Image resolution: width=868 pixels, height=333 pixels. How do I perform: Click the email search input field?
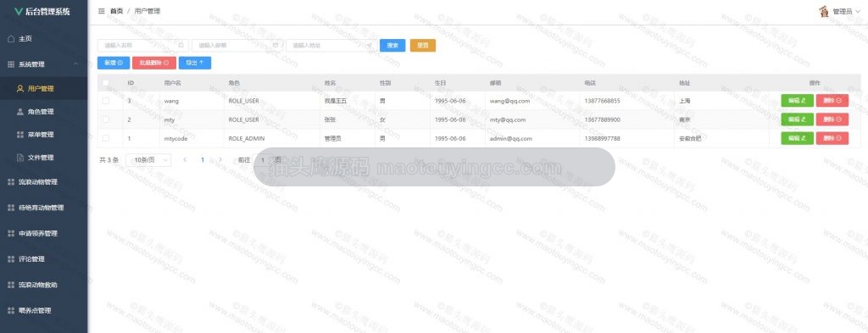coord(237,46)
